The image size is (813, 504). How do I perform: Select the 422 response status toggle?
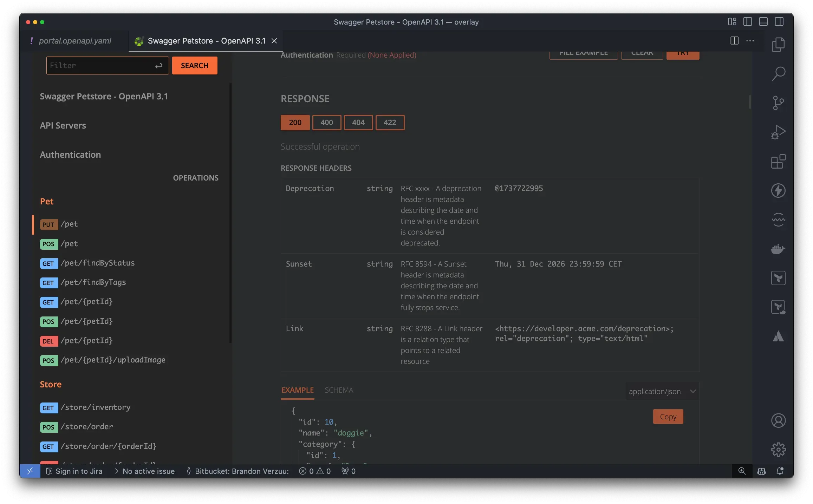pos(390,122)
